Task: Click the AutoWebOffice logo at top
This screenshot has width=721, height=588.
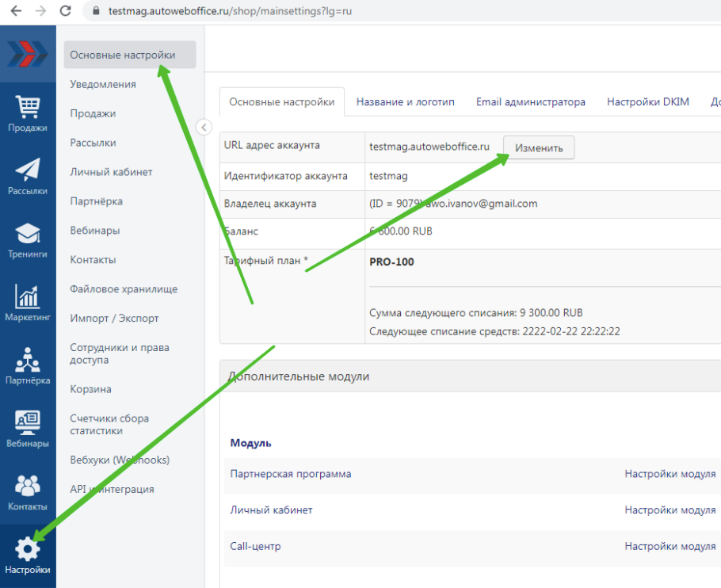Action: coord(28,54)
